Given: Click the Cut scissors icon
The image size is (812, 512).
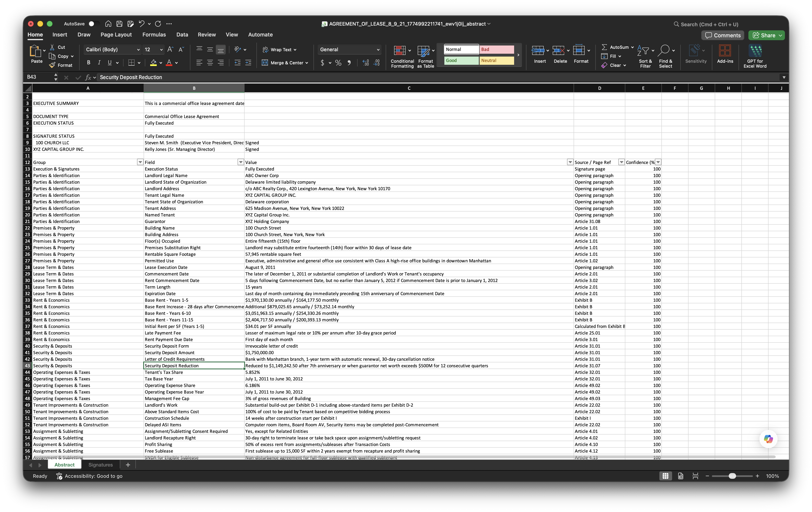Looking at the screenshot, I should click(x=53, y=47).
